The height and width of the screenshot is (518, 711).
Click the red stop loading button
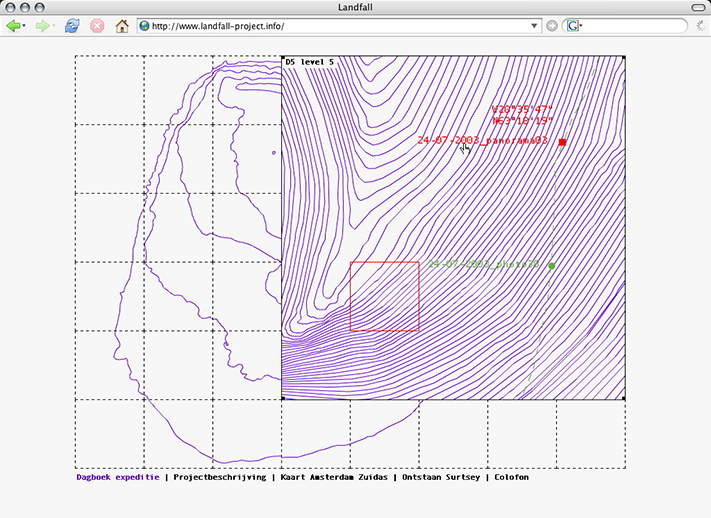(97, 26)
